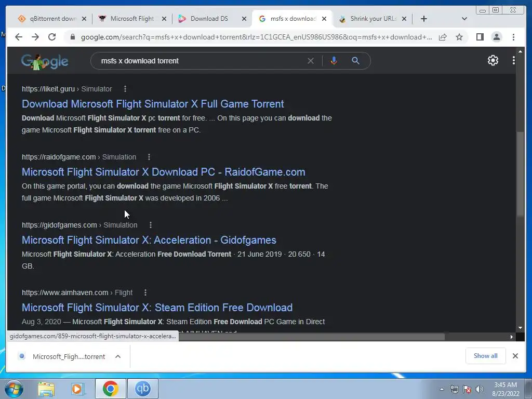532x399 pixels.
Task: Click the page scroll down arrow
Action: (x=520, y=328)
